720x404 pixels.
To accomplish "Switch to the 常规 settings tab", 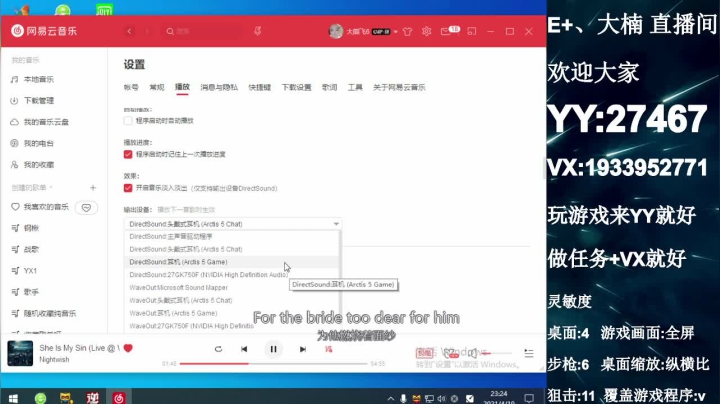I will click(x=157, y=87).
